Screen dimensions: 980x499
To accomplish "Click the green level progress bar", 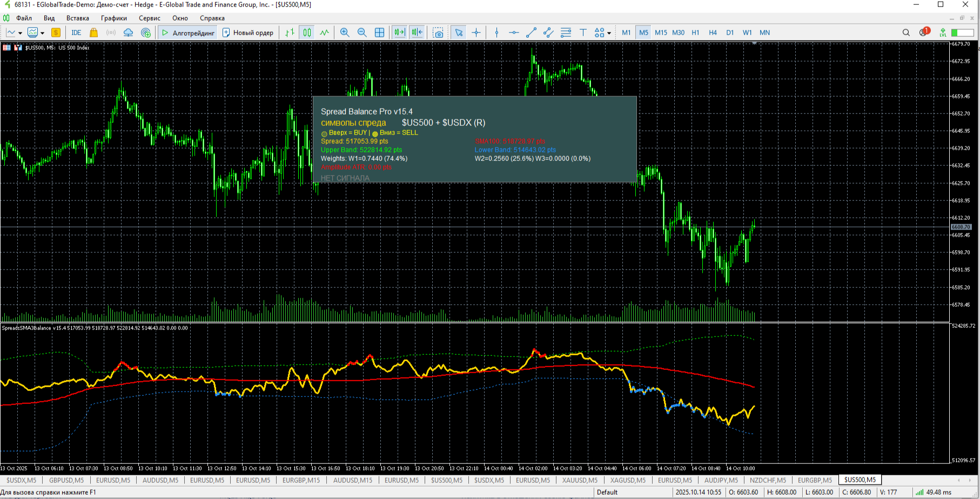I will 962,32.
